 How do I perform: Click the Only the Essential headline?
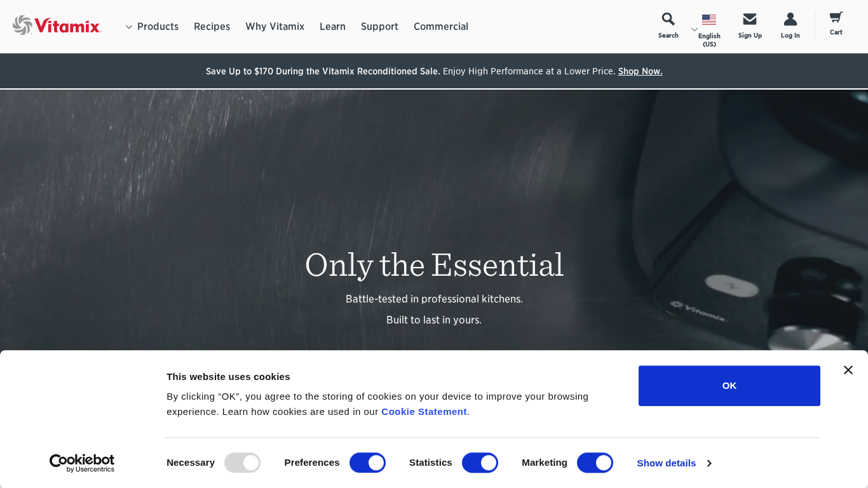[434, 265]
